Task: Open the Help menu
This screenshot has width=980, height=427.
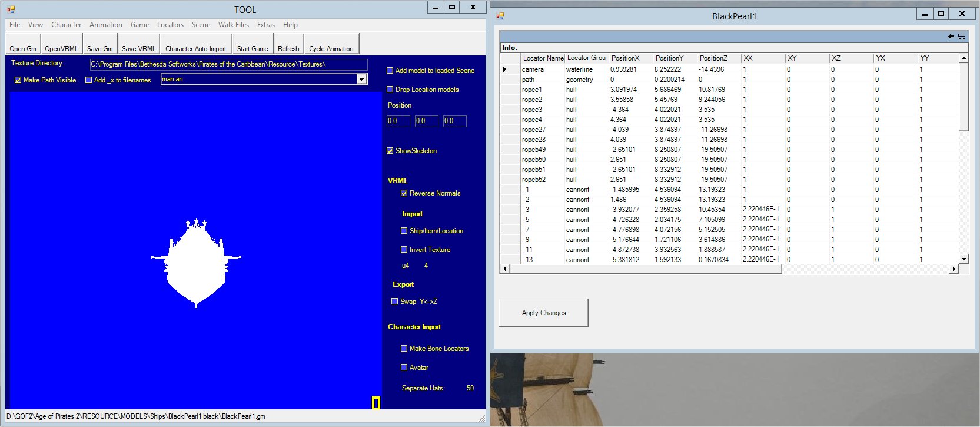Action: click(290, 25)
